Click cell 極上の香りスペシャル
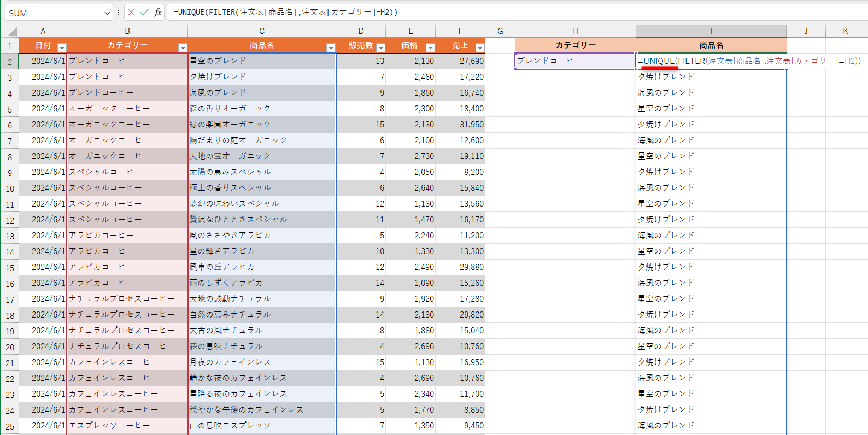 click(262, 188)
